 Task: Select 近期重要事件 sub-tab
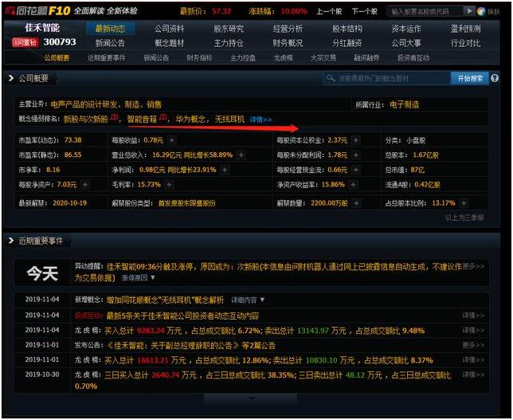point(106,58)
